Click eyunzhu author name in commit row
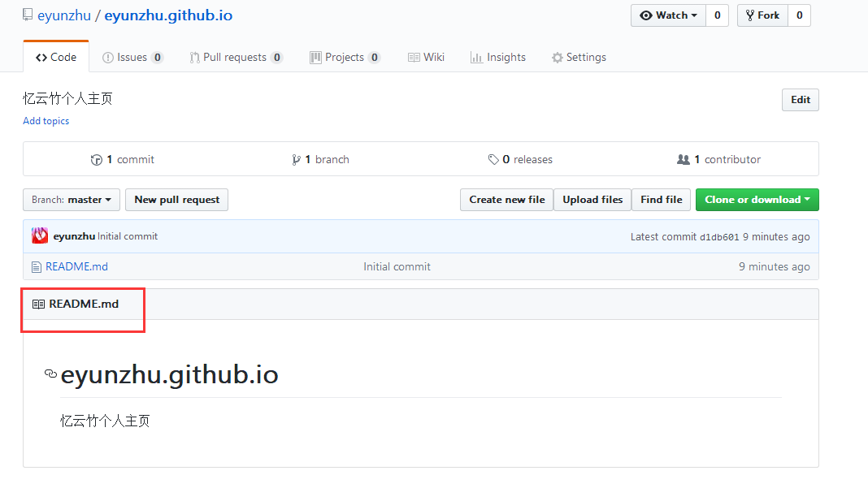The image size is (868, 501). (x=74, y=236)
